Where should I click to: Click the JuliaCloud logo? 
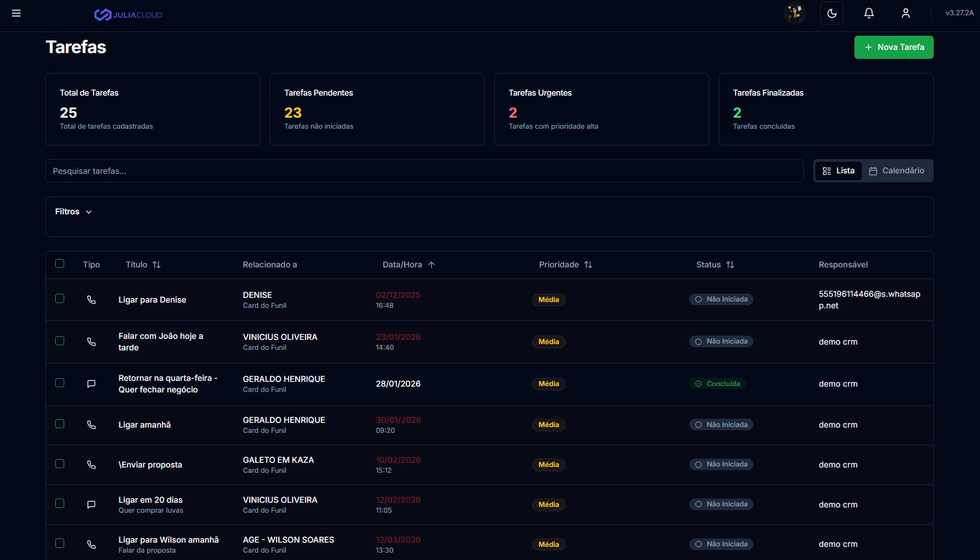128,15
